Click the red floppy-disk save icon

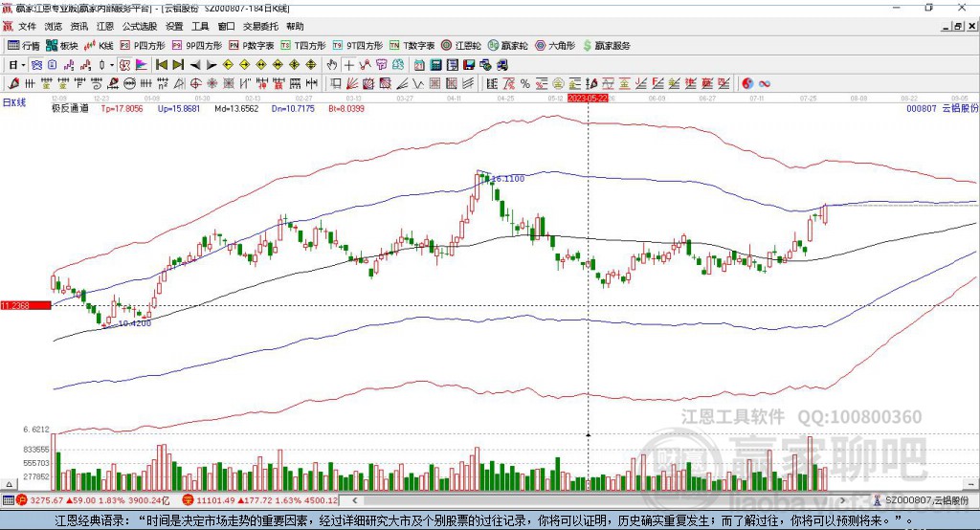(469, 65)
